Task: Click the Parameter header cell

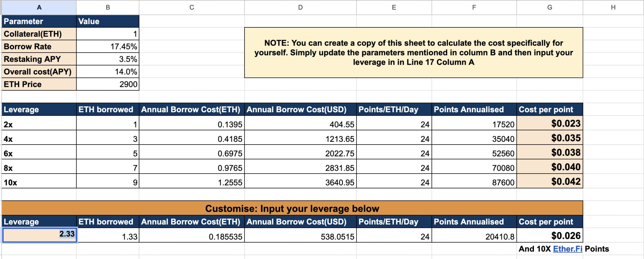Action: pos(39,21)
